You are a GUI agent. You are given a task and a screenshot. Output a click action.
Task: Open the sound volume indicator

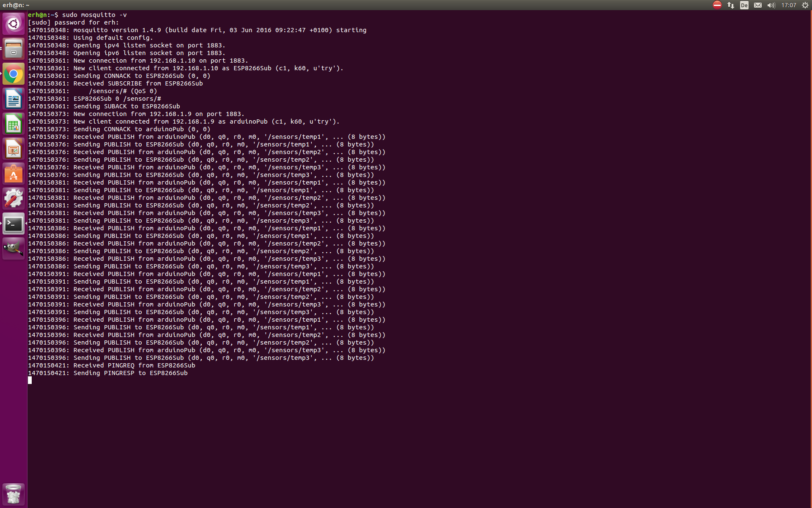771,5
